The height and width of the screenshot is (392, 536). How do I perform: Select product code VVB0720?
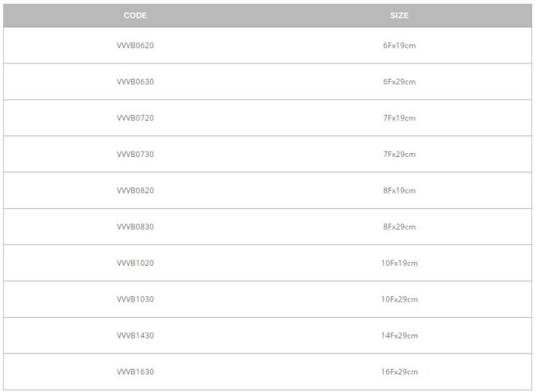point(135,118)
